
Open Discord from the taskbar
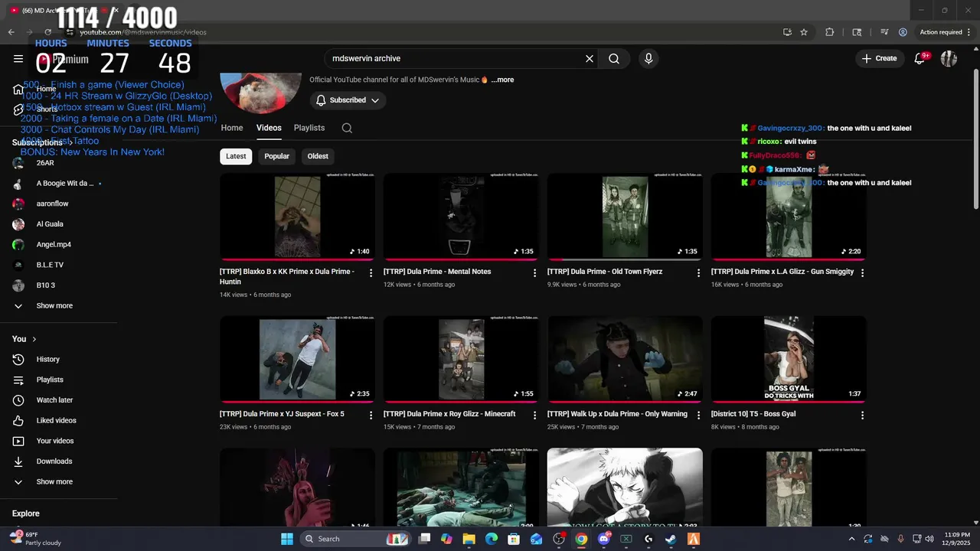coord(603,539)
